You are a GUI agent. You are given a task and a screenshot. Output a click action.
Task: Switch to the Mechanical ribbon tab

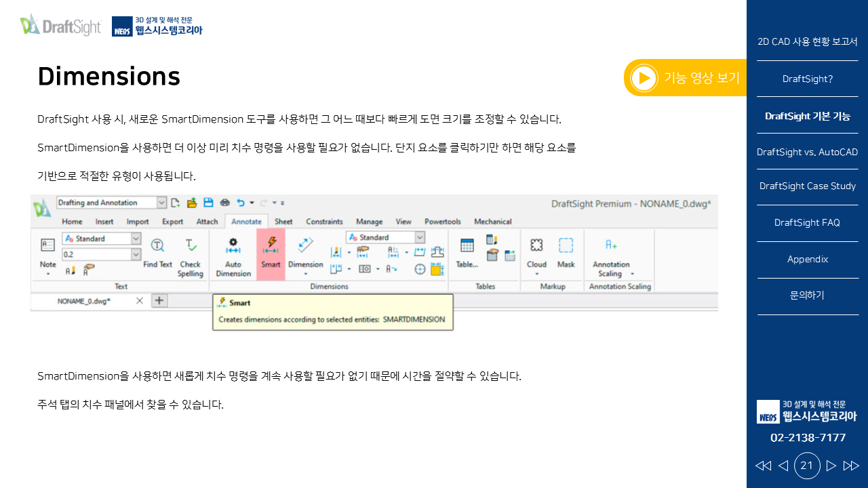[493, 222]
